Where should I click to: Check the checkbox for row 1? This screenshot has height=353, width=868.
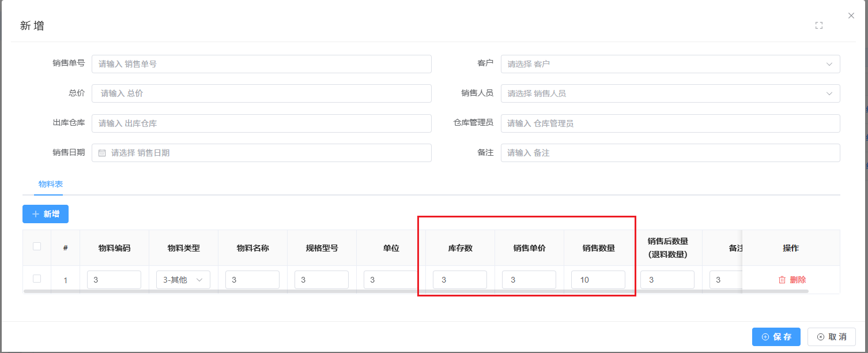click(37, 279)
